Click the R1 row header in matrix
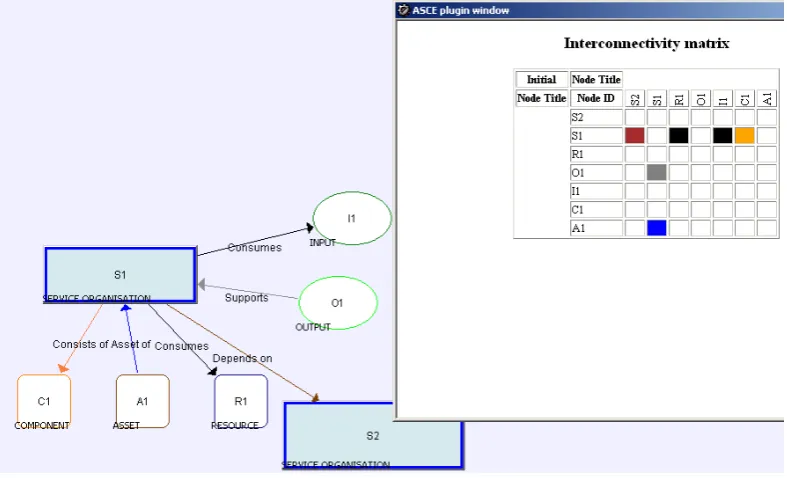 [x=596, y=154]
